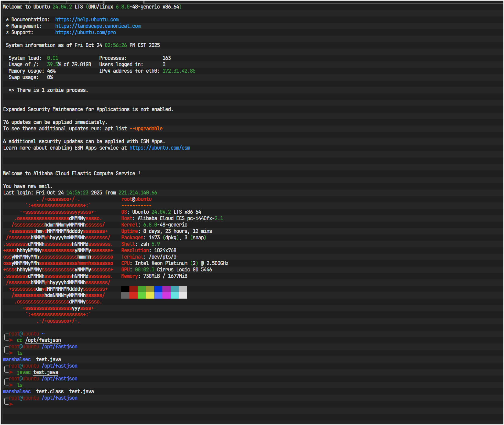Pick the dark blue swatch in the top row
The width and height of the screenshot is (504, 425).
[158, 289]
